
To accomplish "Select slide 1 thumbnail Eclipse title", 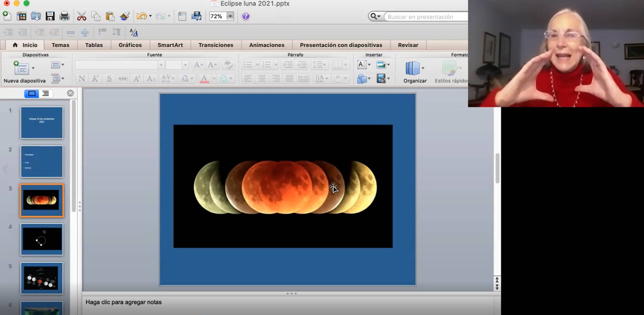I will coord(42,123).
